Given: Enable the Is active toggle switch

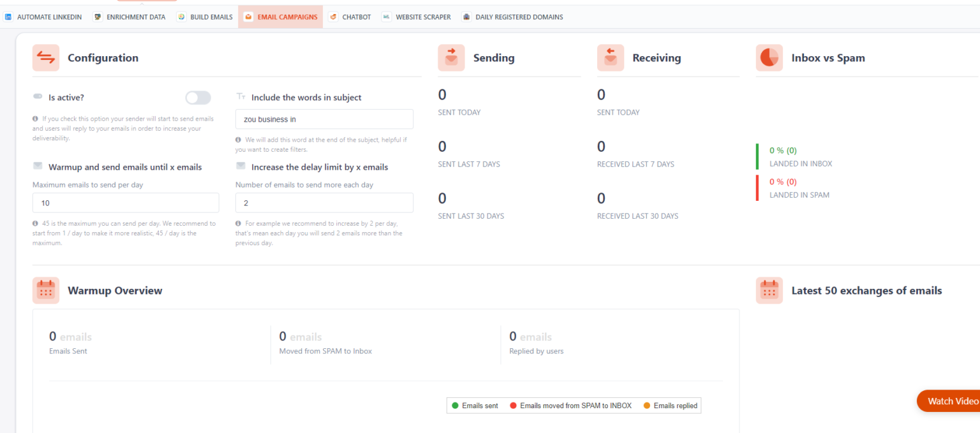Looking at the screenshot, I should (x=198, y=98).
